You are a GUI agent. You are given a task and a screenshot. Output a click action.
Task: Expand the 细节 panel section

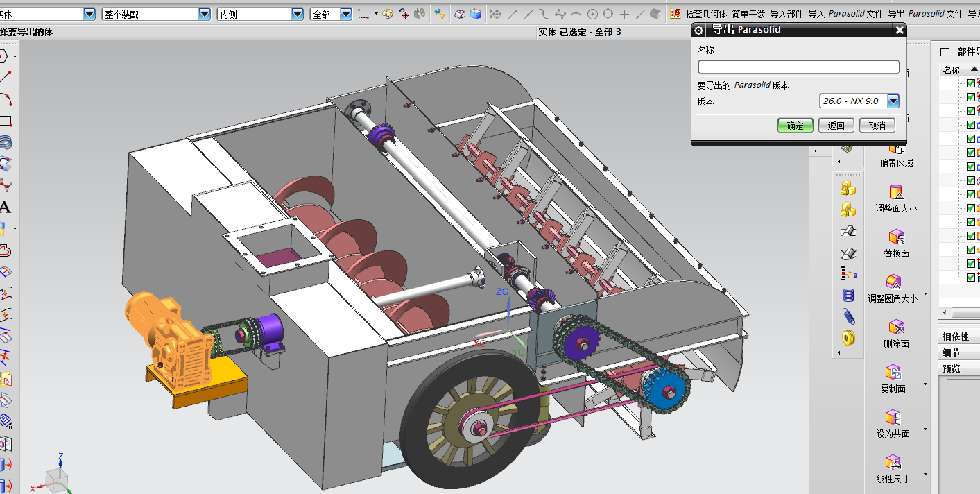point(958,352)
